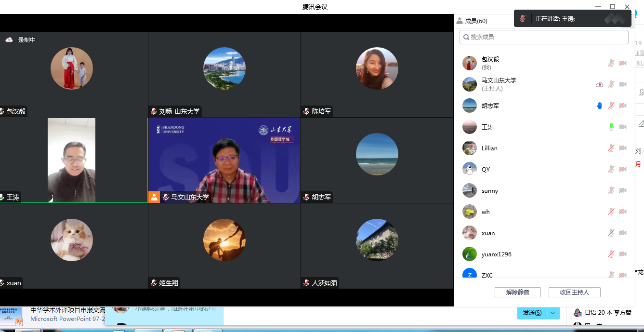Open the dropdown arrow beside 发送(S)
Screen dimensions: 644x332
click(x=553, y=313)
